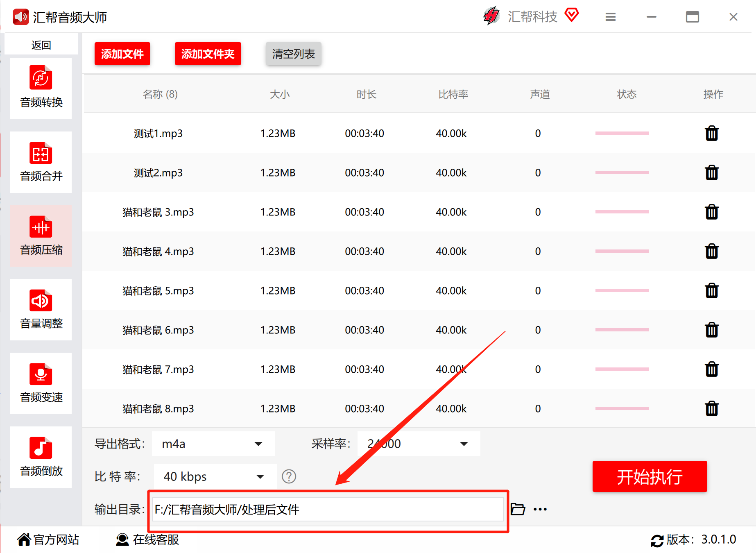Click the 40.00k bitrate of 猫和老鼠 8.mp3
Viewport: 756px width, 553px height.
[451, 408]
